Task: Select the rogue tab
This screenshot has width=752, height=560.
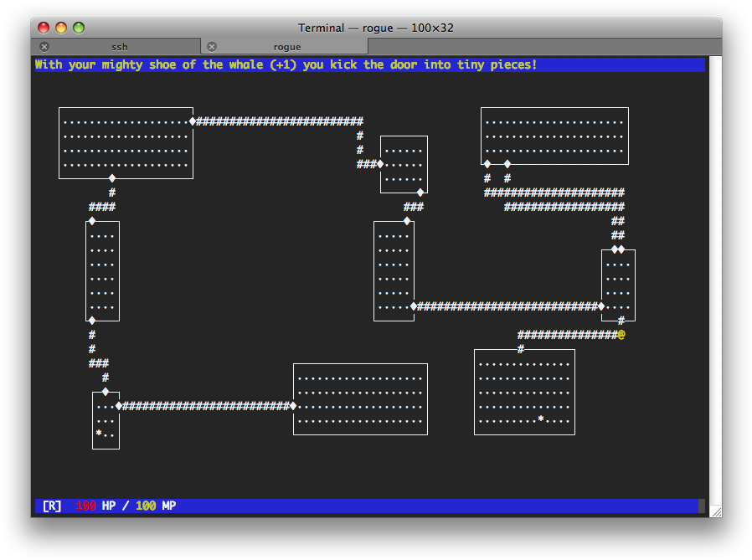Action: 285,47
